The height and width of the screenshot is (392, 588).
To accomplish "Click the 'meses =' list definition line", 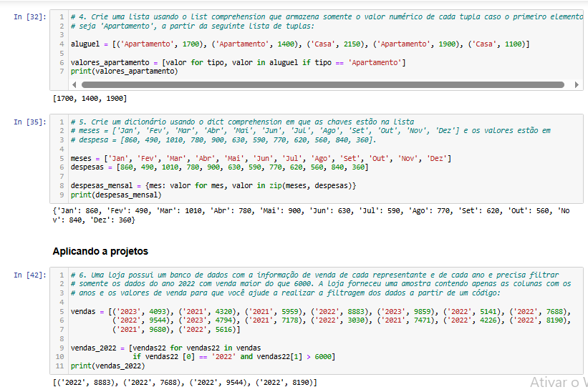I will pos(261,158).
